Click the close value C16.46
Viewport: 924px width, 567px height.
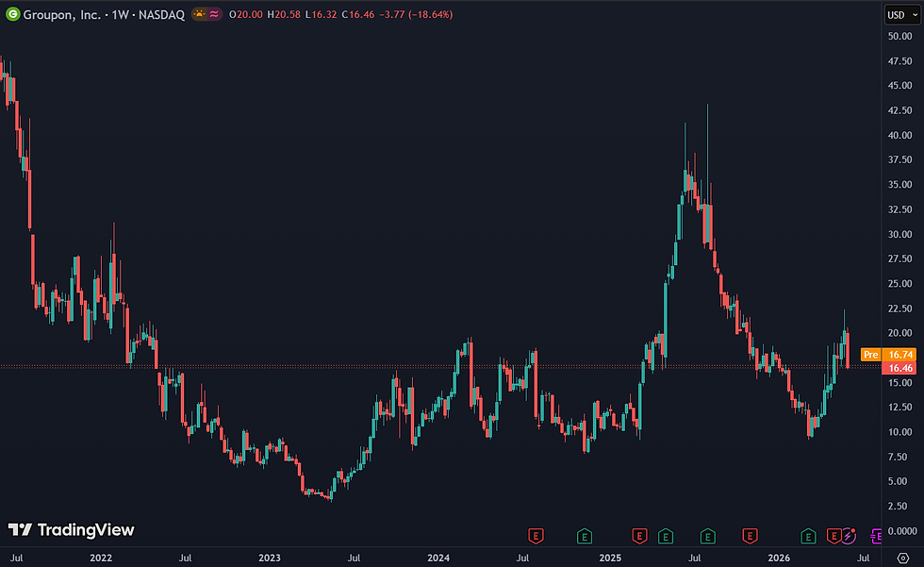(357, 14)
